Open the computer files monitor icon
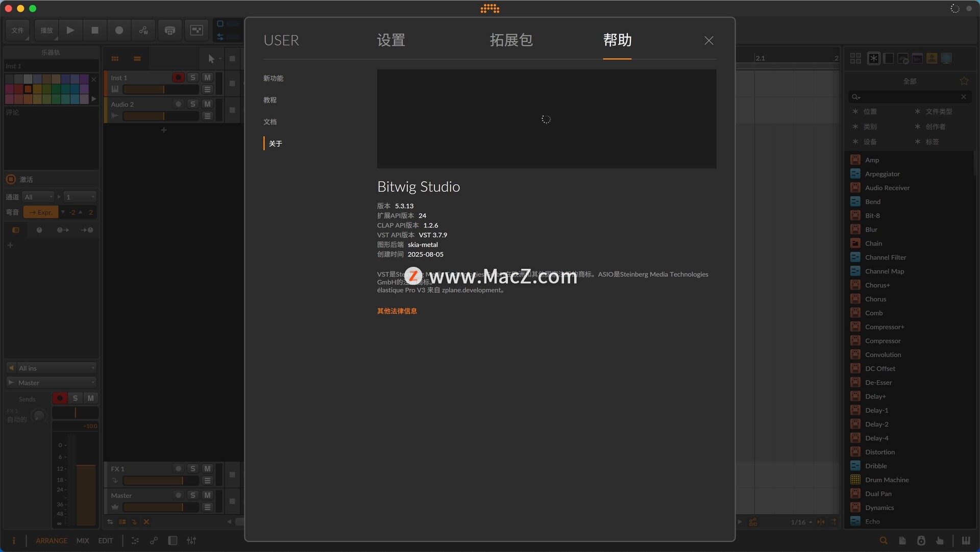980x552 pixels. [x=946, y=58]
